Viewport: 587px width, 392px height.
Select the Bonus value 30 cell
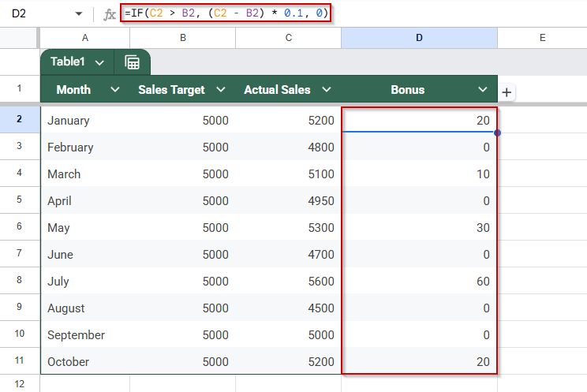pos(419,227)
